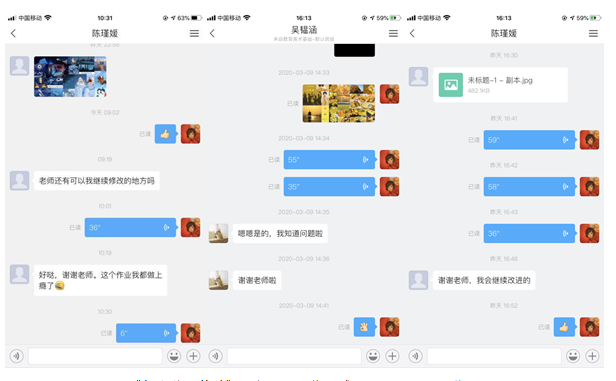This screenshot has width=616, height=381.
Task: Tap plus attachment icon in right chat
Action: click(x=592, y=356)
